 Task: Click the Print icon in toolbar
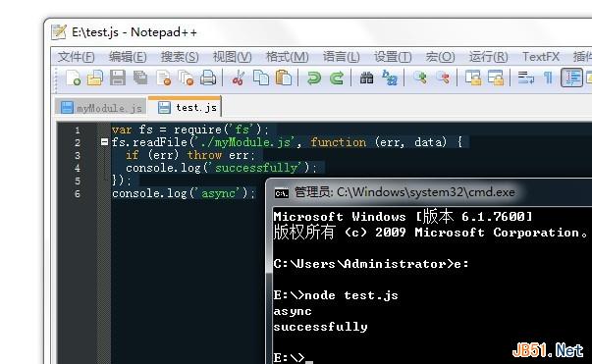(208, 78)
